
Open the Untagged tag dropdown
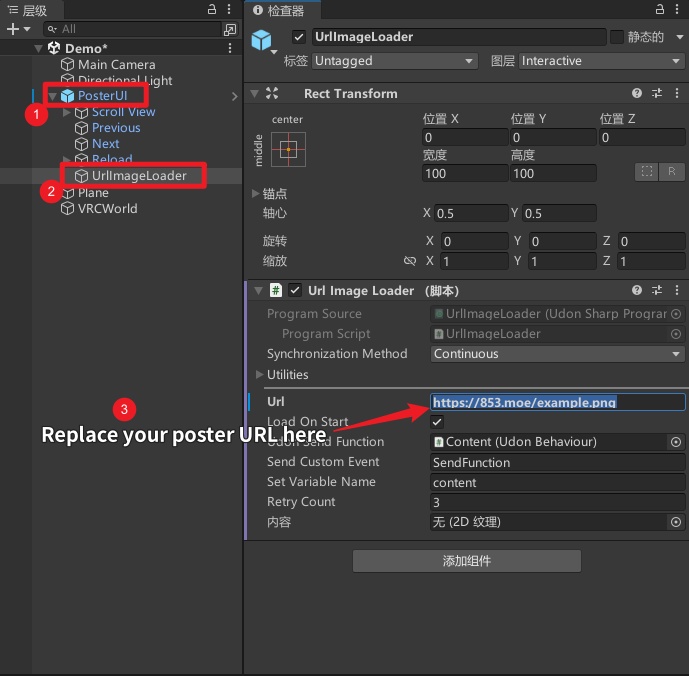pos(395,61)
